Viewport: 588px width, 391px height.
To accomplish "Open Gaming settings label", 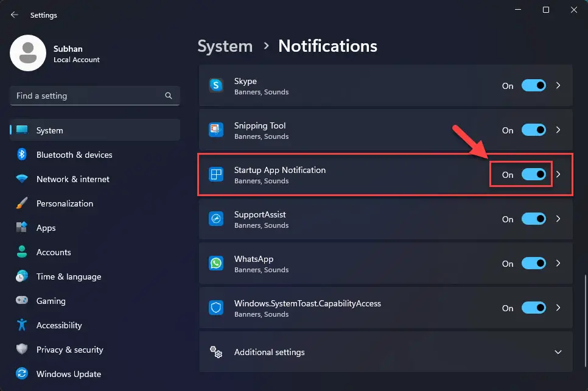I will point(51,301).
